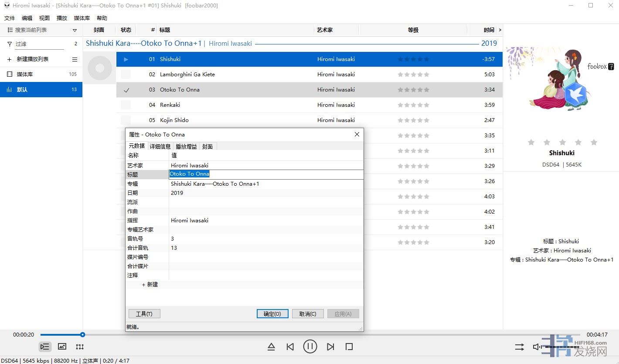Uncheck status mark on Otoko To Onna row

[126, 90]
